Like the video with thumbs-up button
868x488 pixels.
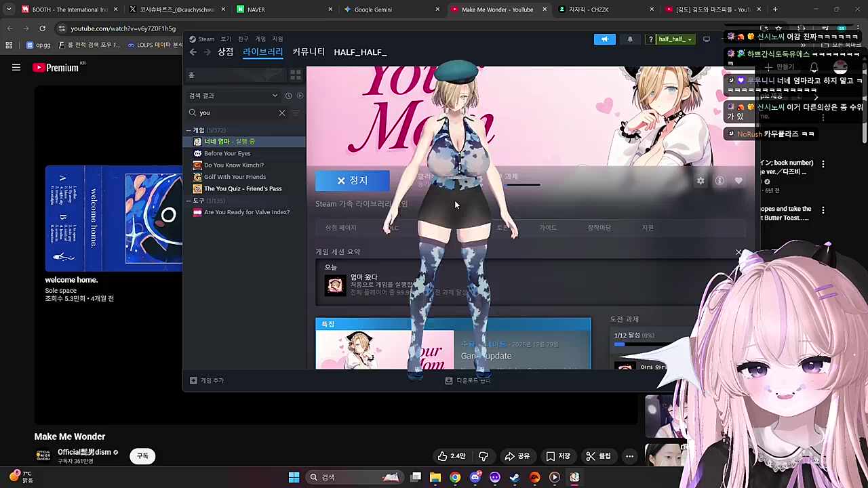point(451,456)
